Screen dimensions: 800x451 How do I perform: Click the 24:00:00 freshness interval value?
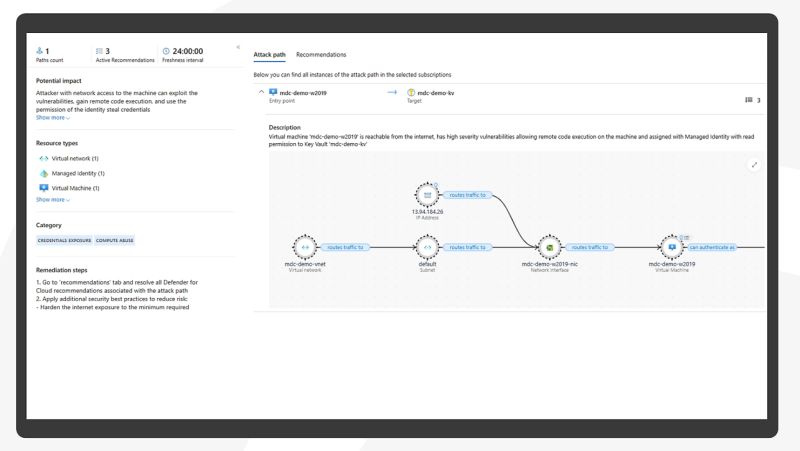pos(188,51)
